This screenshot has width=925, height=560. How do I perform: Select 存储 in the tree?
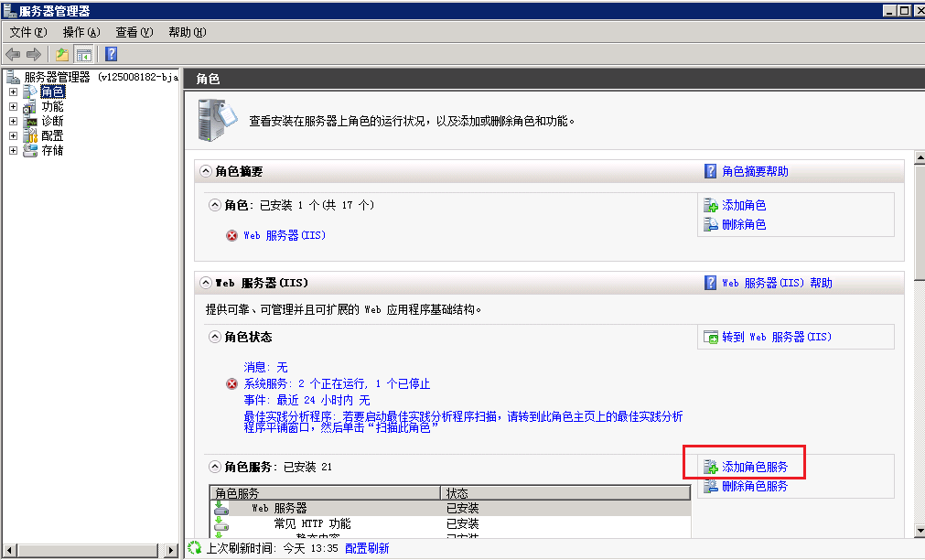coord(52,150)
